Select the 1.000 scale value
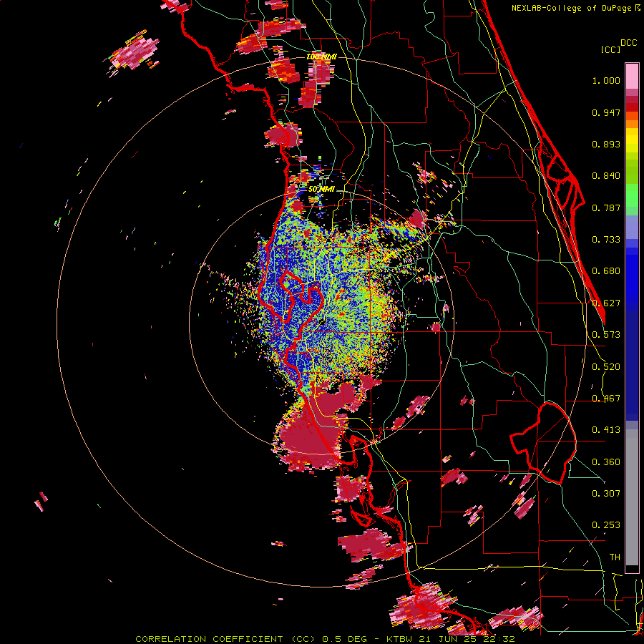This screenshot has width=644, height=644. click(x=606, y=81)
